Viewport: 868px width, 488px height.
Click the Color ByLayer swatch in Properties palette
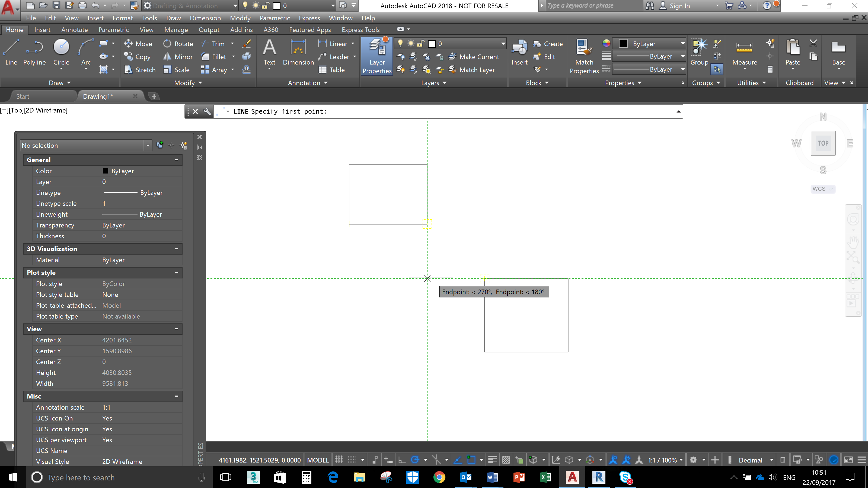(x=106, y=171)
